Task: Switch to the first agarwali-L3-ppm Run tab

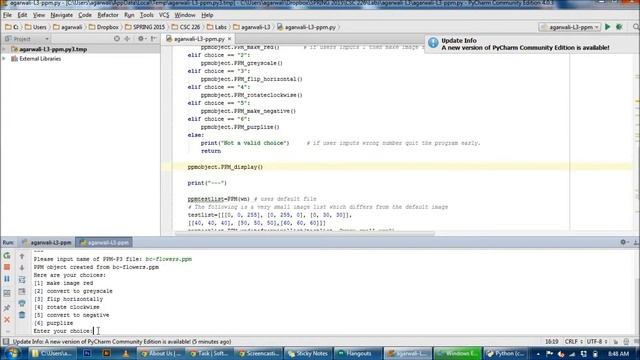Action: click(47, 242)
